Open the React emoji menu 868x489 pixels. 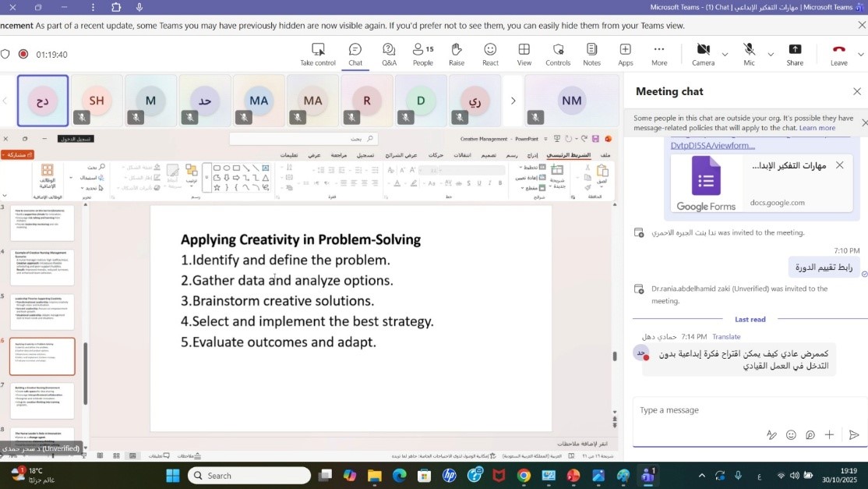(490, 54)
